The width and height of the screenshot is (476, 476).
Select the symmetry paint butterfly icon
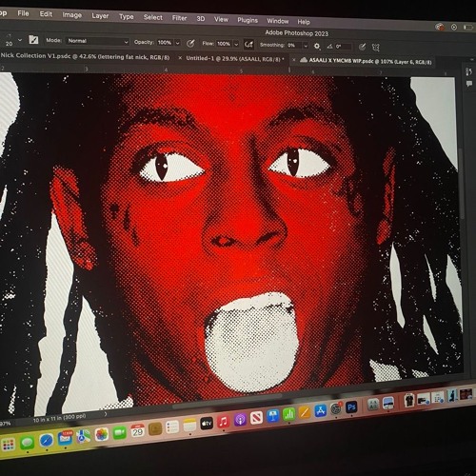click(376, 48)
